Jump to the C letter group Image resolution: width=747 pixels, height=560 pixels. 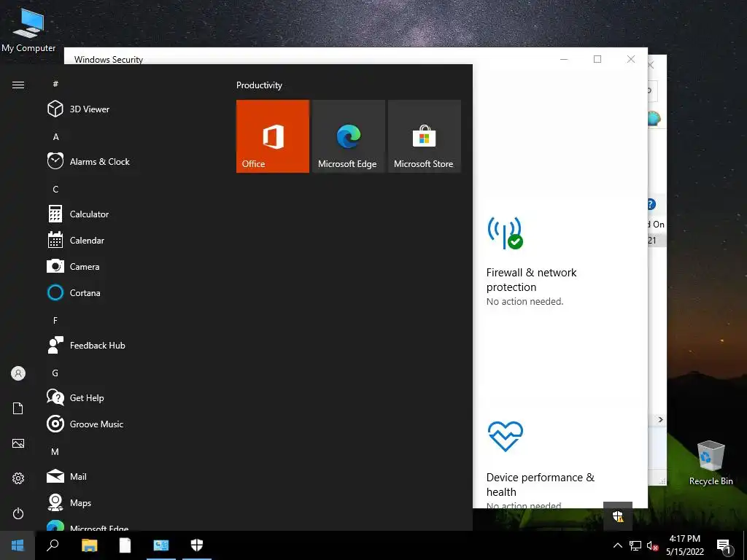55,189
